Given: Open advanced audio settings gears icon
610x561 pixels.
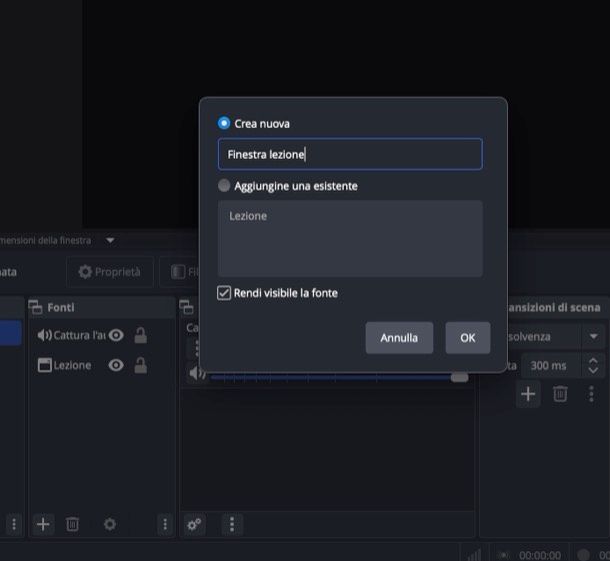Looking at the screenshot, I should pos(195,524).
